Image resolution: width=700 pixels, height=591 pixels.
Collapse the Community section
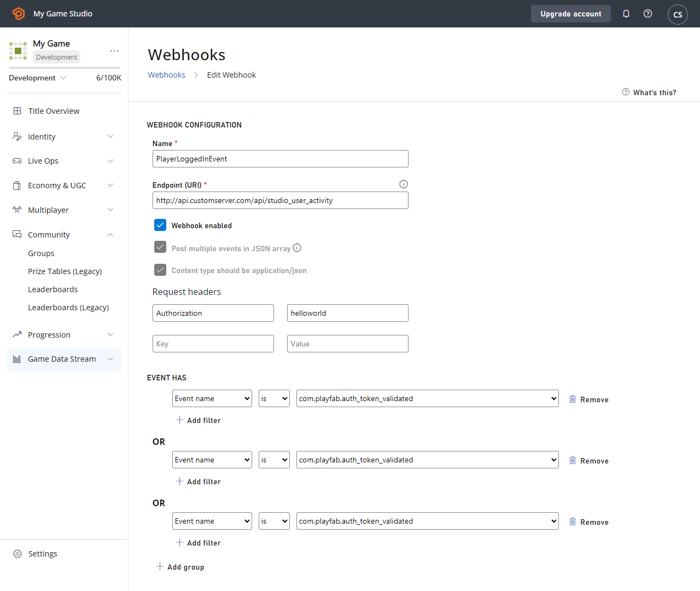[64, 235]
